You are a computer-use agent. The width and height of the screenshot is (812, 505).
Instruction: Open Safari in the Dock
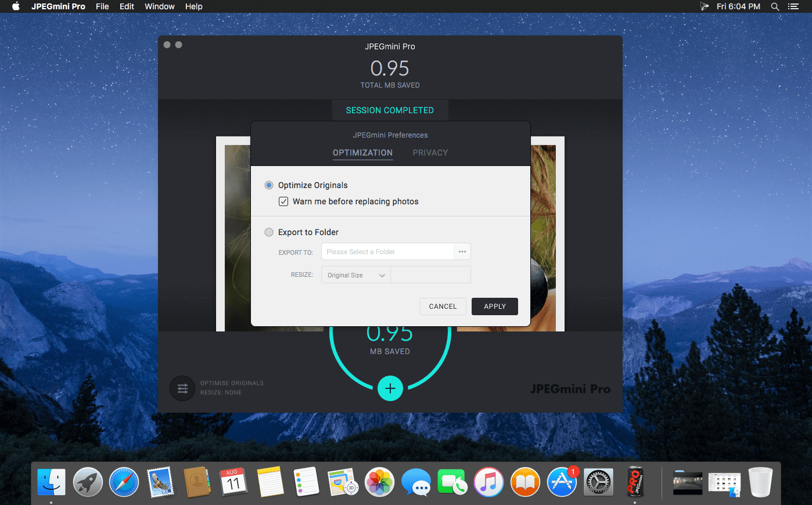coord(124,482)
